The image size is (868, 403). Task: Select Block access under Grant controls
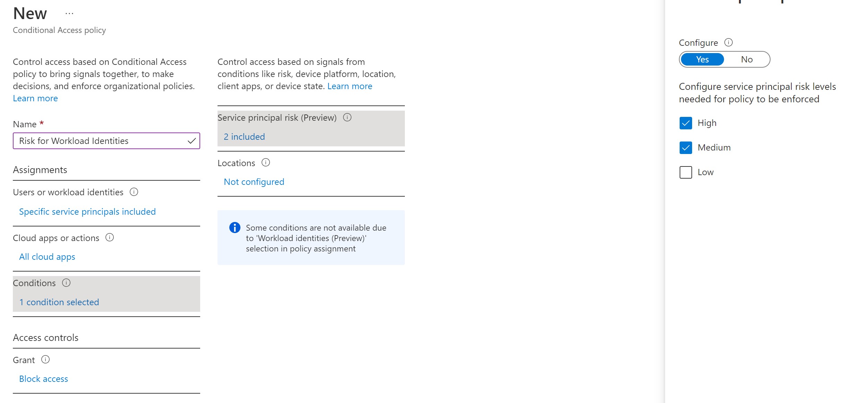point(43,379)
